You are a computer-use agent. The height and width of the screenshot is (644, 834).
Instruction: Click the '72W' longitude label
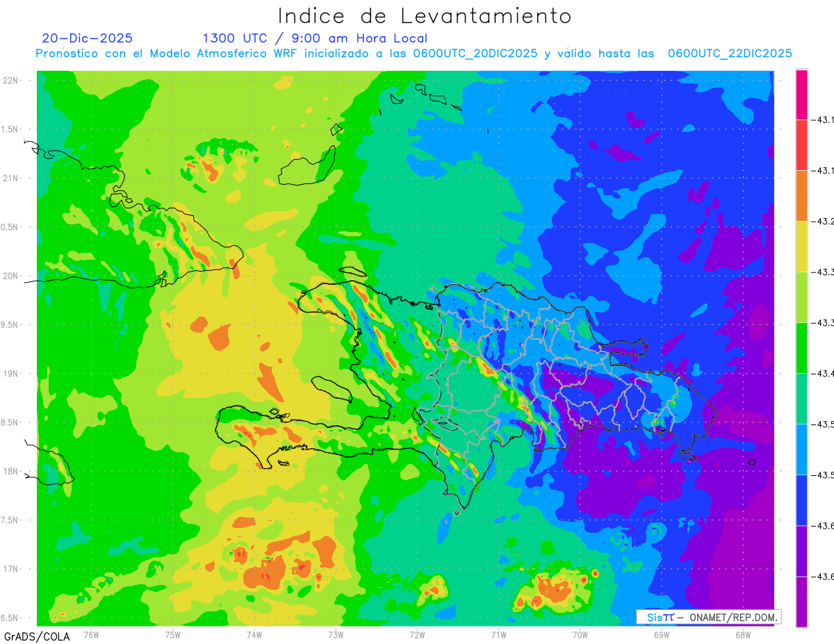click(417, 635)
